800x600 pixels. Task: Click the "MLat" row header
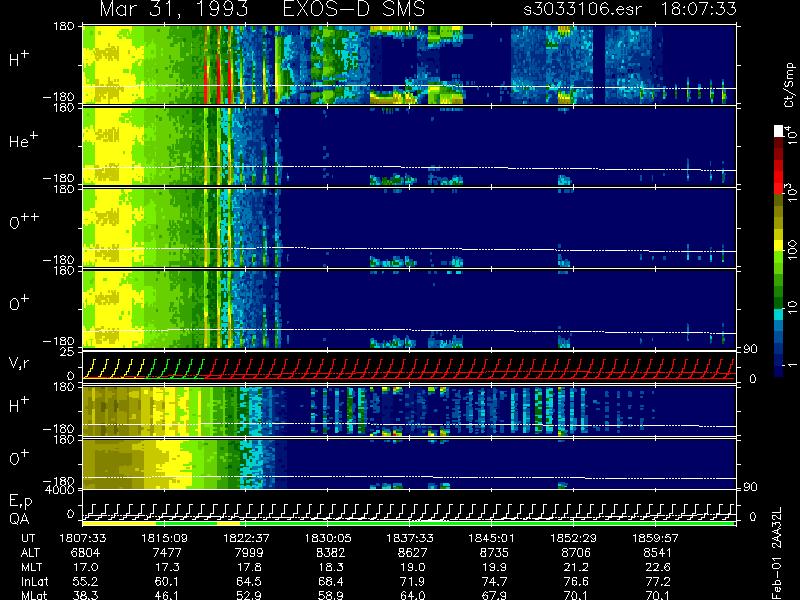pyautogui.click(x=34, y=595)
